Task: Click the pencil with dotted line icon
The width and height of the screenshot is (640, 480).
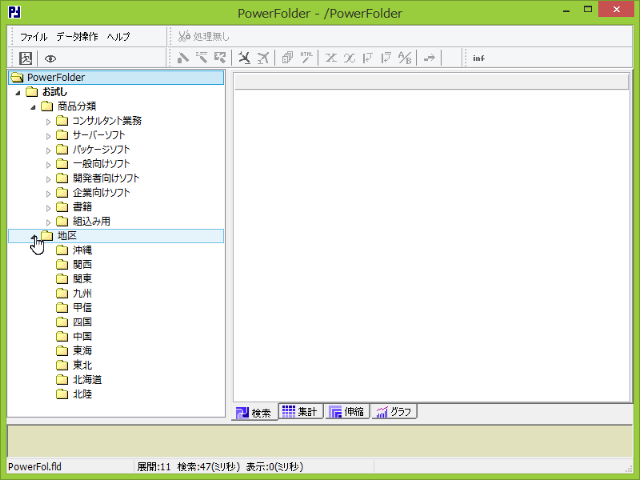Action: pos(202,58)
